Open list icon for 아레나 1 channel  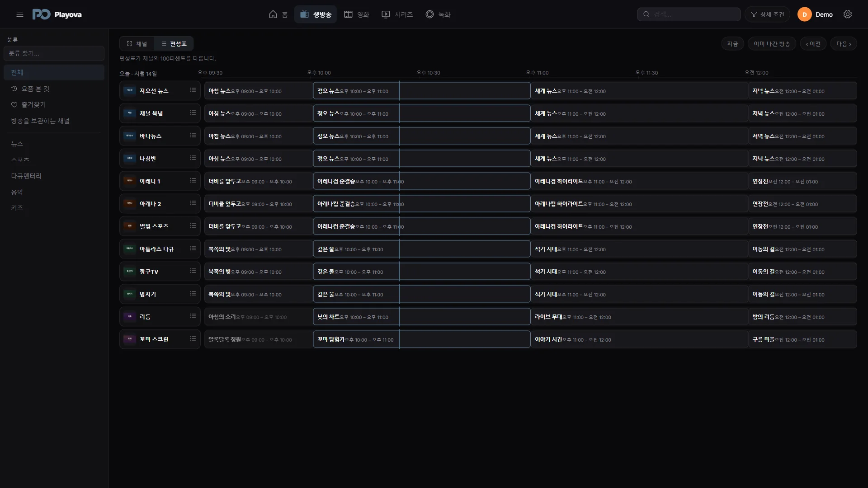[193, 181]
